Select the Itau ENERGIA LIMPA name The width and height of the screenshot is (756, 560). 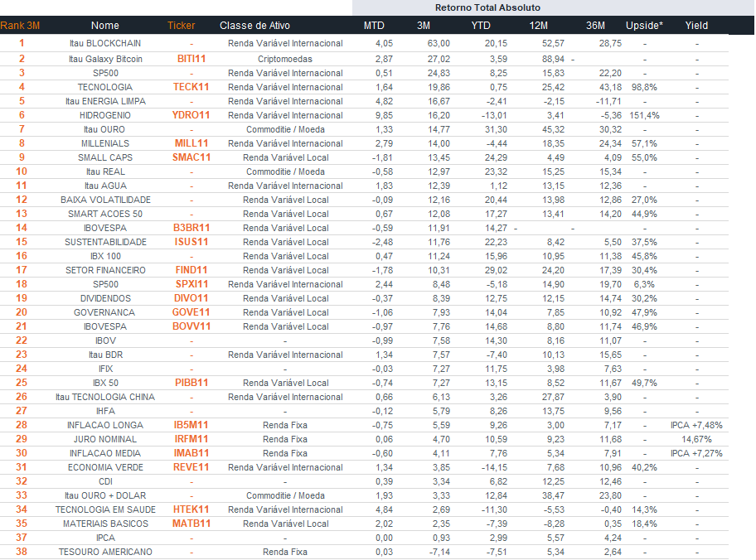click(105, 101)
